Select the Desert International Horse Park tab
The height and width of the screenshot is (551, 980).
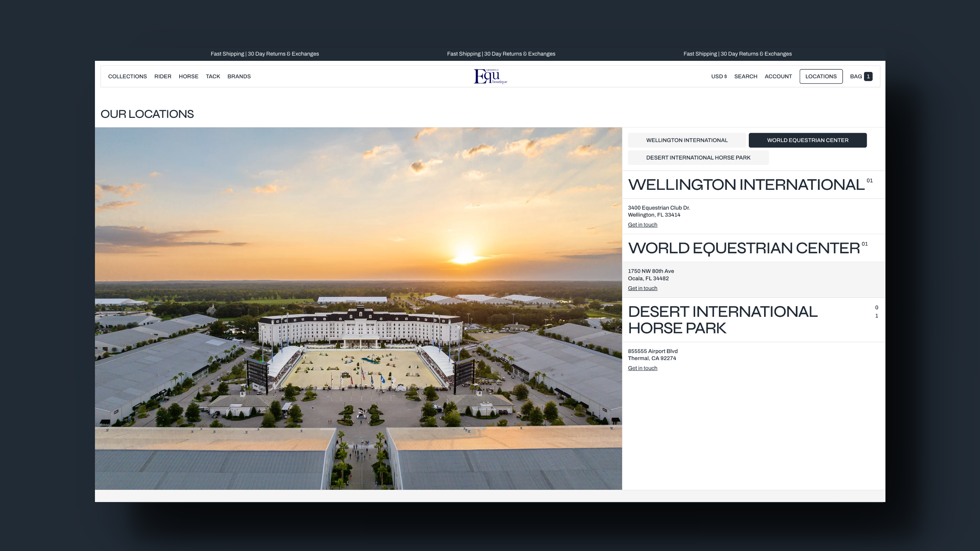(x=698, y=158)
